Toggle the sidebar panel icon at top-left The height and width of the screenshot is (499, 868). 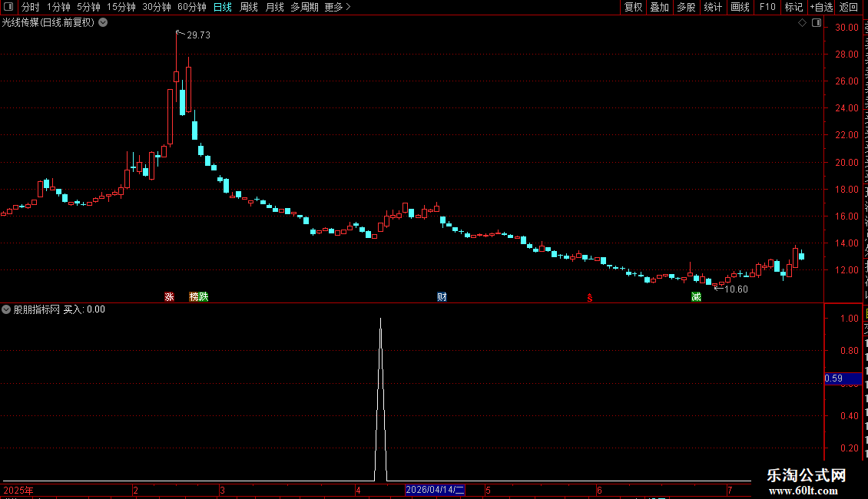tap(8, 7)
